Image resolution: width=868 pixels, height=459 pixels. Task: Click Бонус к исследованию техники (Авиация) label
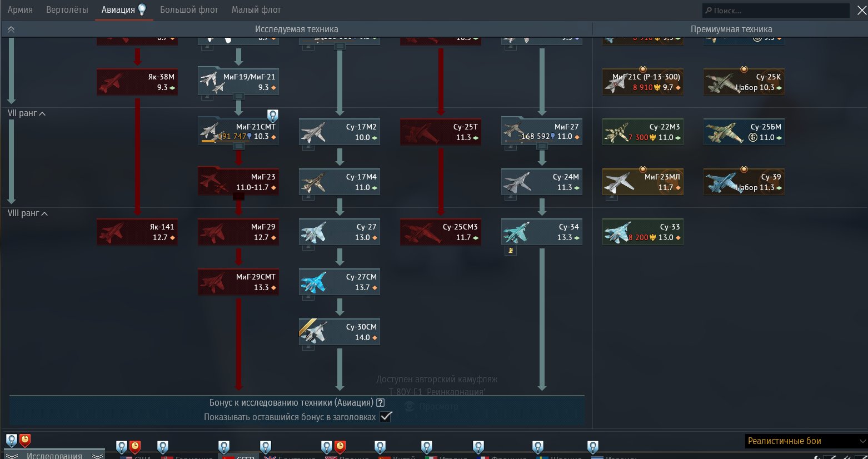pos(291,402)
